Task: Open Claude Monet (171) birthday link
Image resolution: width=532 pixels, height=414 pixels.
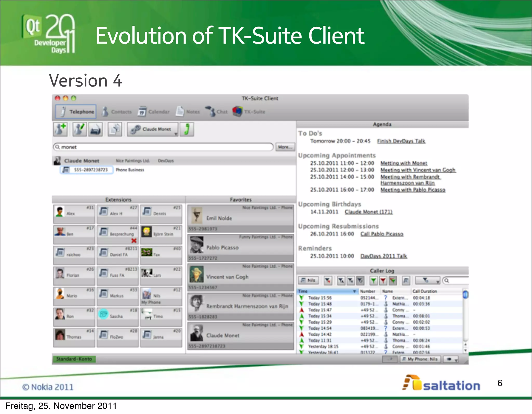Action: coord(369,212)
